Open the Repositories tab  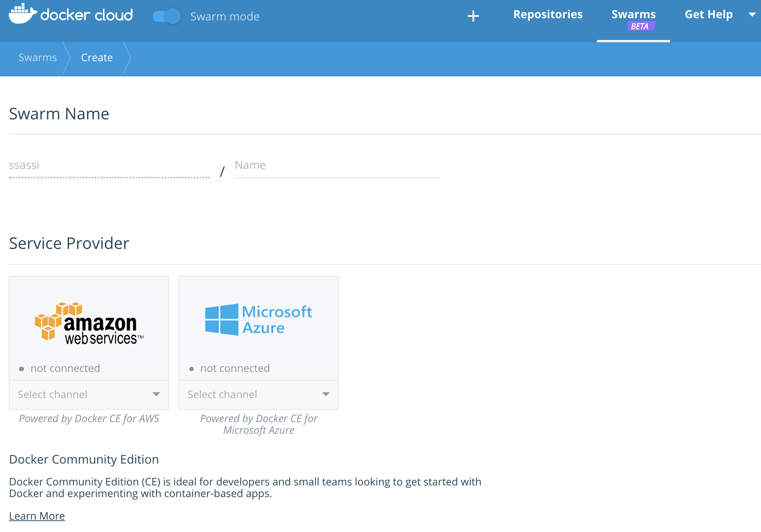(548, 15)
